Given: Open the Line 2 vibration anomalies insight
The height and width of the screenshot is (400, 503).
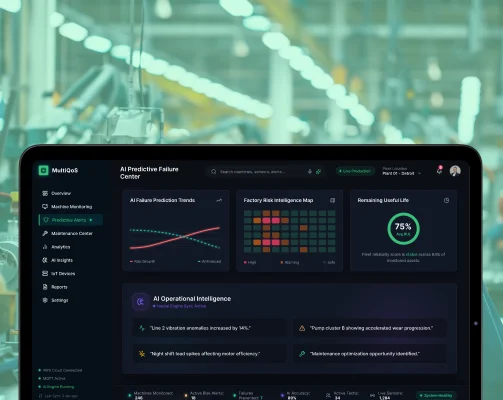Looking at the screenshot, I should (x=209, y=328).
